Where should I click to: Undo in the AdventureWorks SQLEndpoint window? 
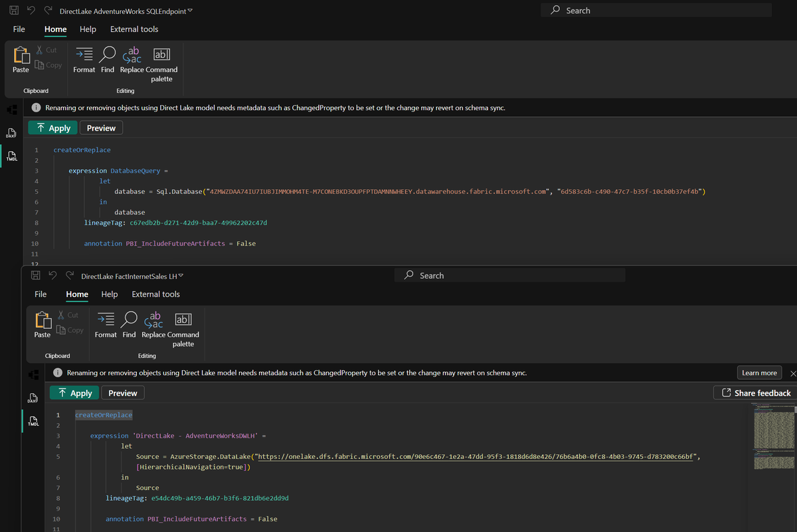tap(31, 11)
